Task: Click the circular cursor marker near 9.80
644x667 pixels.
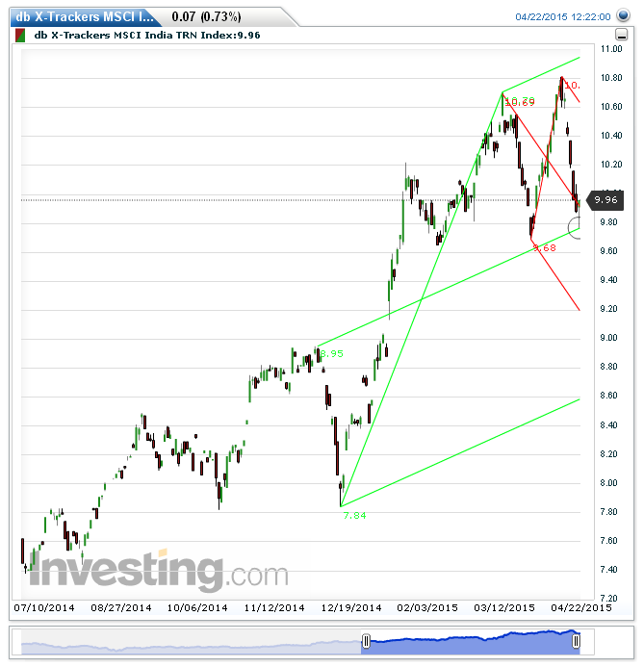Action: [x=575, y=227]
